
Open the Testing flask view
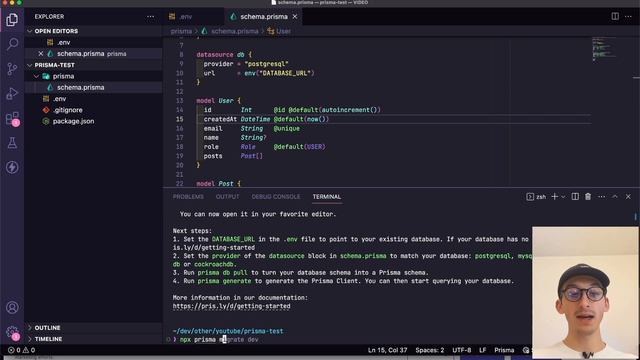coord(12,143)
